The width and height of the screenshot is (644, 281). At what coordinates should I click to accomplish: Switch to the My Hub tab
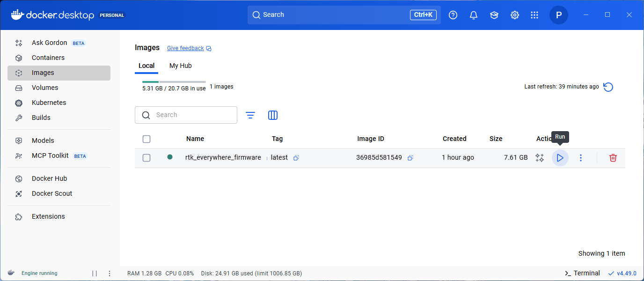(x=180, y=66)
